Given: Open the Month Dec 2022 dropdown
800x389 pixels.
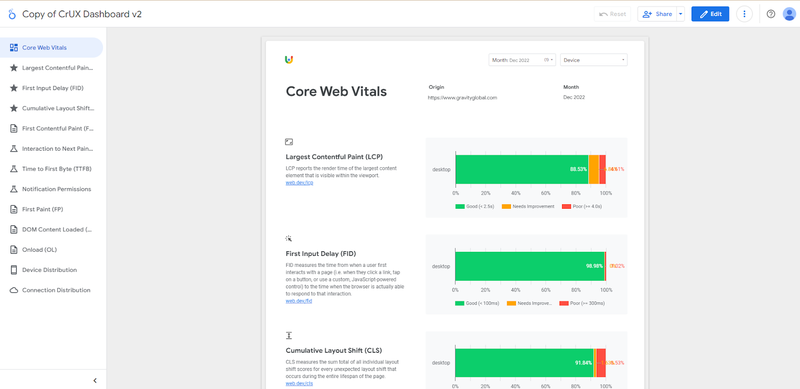Looking at the screenshot, I should [522, 60].
